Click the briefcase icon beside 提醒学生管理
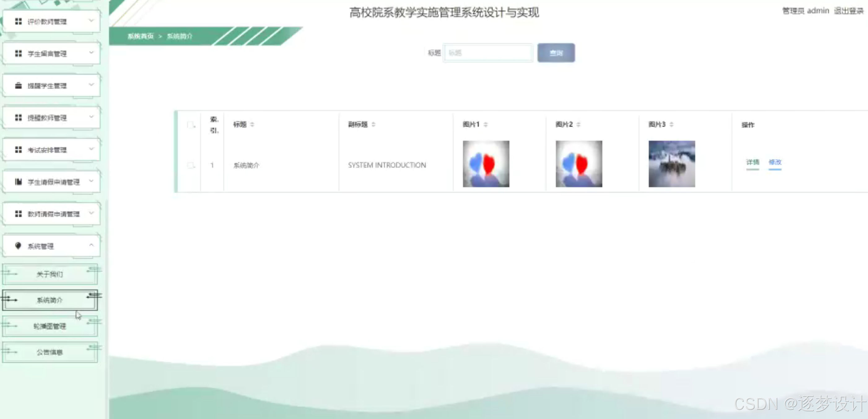This screenshot has width=868, height=419. [x=19, y=85]
